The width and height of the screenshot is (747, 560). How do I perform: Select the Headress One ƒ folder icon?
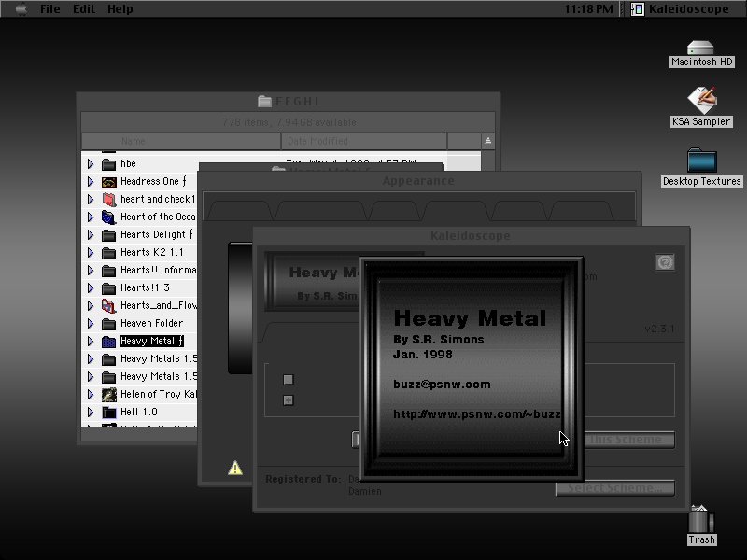(108, 182)
